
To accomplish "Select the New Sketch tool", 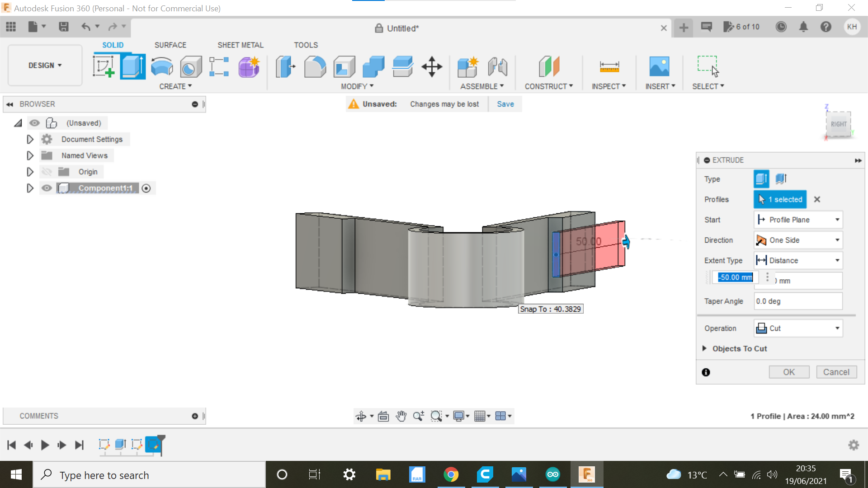I will pyautogui.click(x=103, y=66).
